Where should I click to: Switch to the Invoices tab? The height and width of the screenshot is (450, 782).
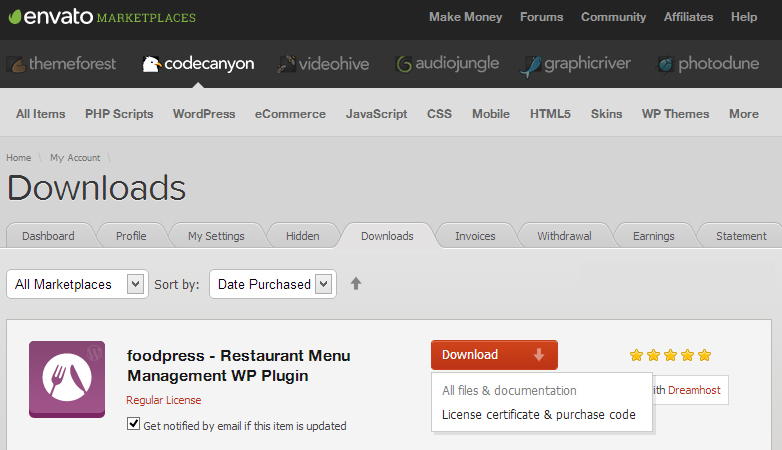coord(475,236)
